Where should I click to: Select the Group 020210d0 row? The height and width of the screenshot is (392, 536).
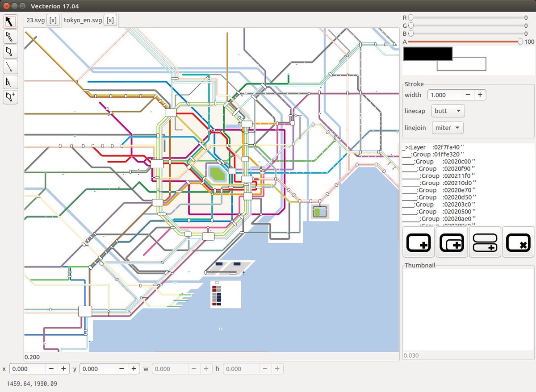tap(468, 183)
